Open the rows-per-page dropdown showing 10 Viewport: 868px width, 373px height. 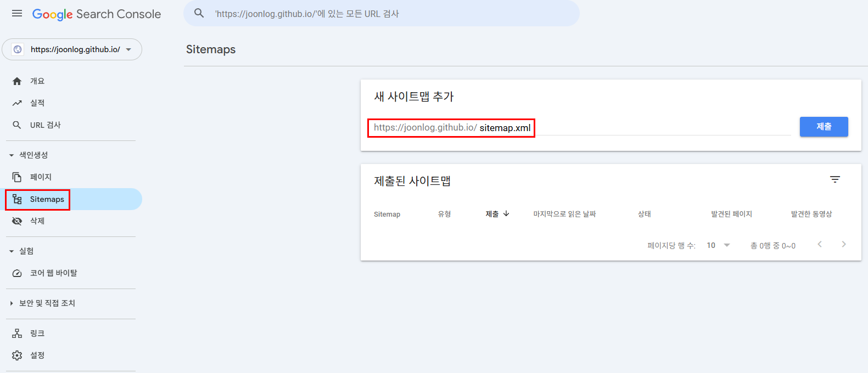tap(718, 245)
